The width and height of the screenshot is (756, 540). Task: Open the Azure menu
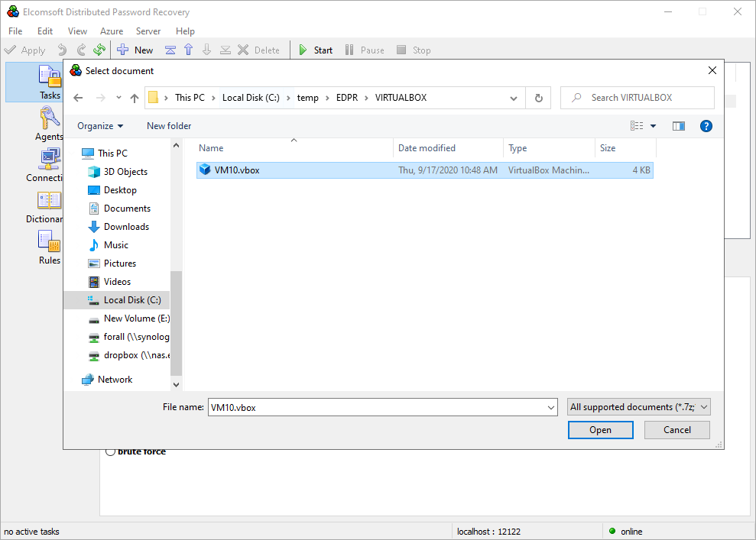click(112, 31)
